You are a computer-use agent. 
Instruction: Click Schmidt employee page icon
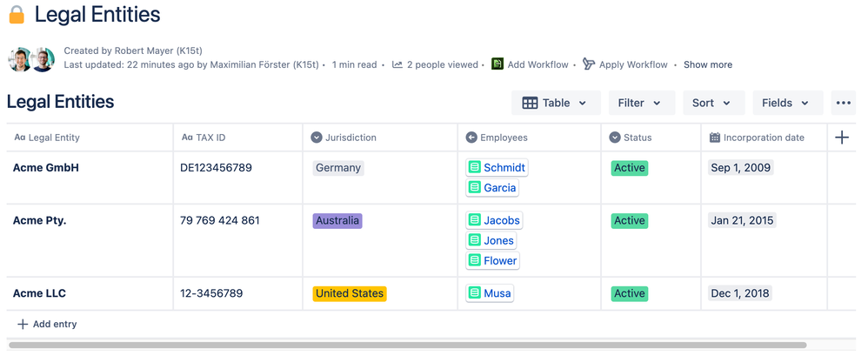pyautogui.click(x=474, y=167)
